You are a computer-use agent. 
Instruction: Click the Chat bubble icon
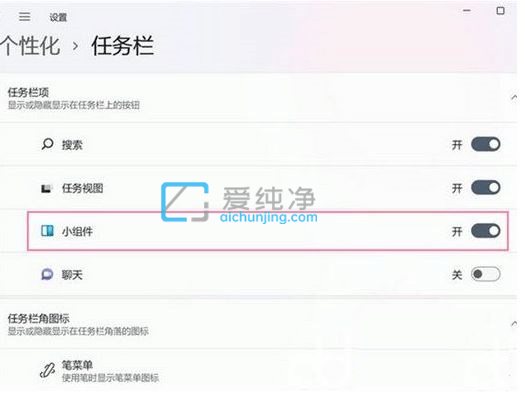coord(47,274)
